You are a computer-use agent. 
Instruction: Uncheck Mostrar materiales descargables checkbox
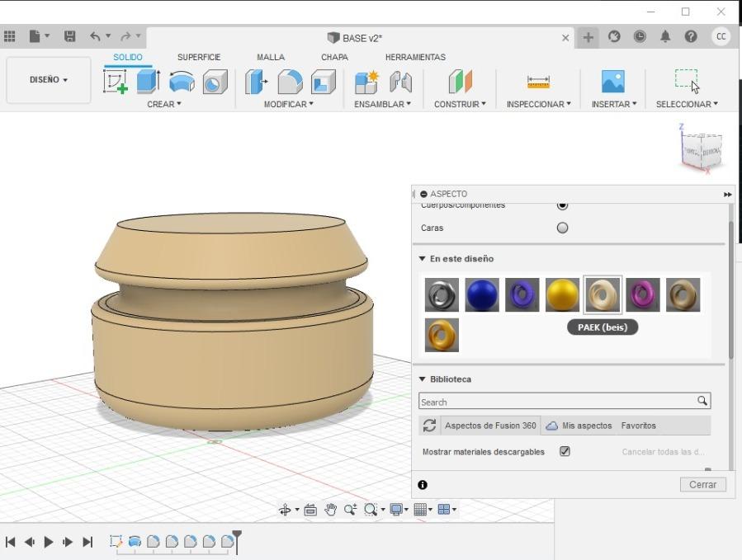point(565,451)
